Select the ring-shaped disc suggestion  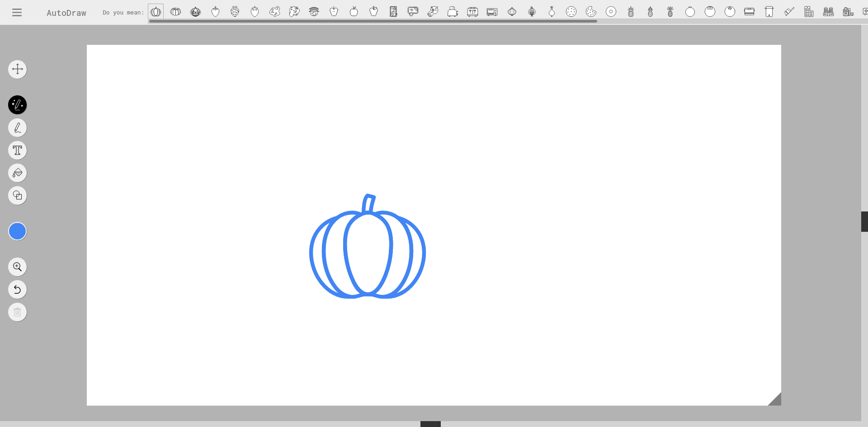(611, 12)
